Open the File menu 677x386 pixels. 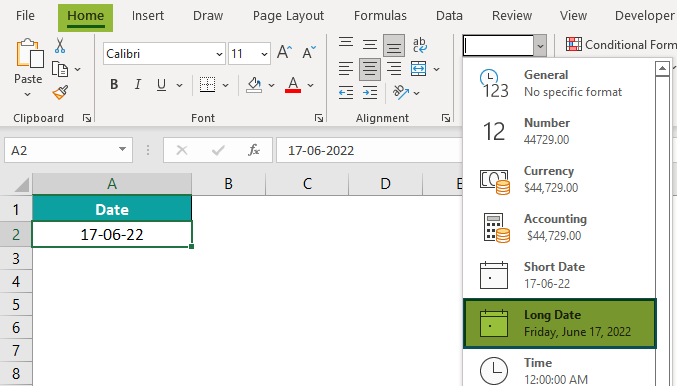click(x=25, y=16)
